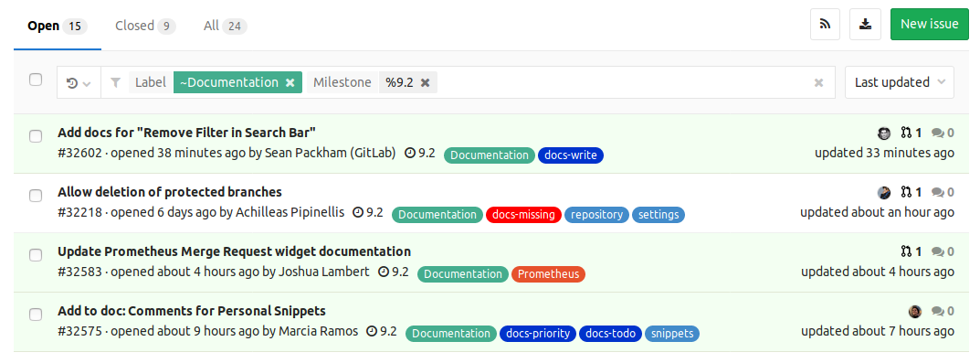Remove the ~Documentation label filter token
980x363 pixels.
(x=290, y=82)
